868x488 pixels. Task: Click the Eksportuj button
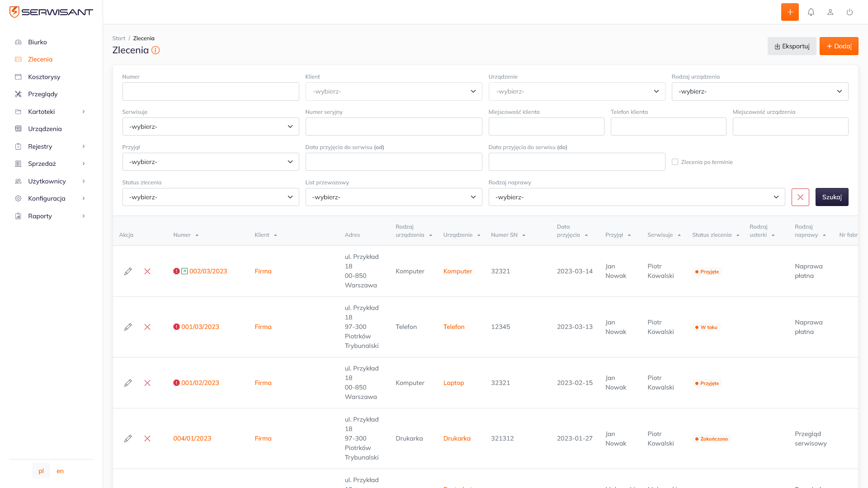(792, 46)
